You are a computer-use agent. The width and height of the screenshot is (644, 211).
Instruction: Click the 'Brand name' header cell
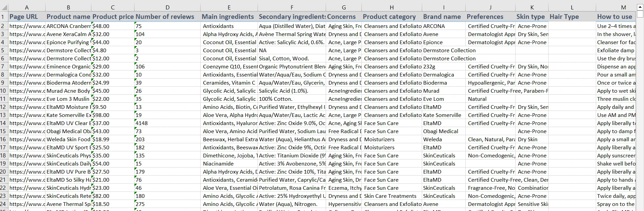(443, 17)
